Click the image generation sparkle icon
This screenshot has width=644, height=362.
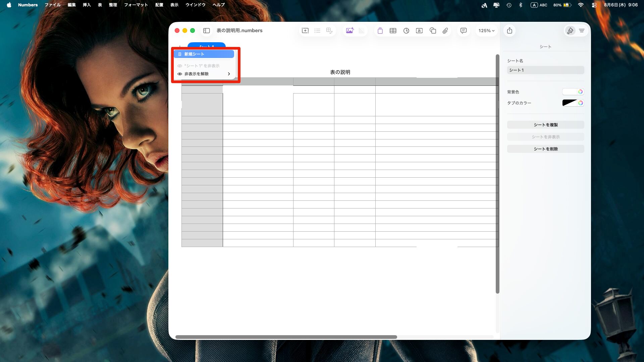350,31
